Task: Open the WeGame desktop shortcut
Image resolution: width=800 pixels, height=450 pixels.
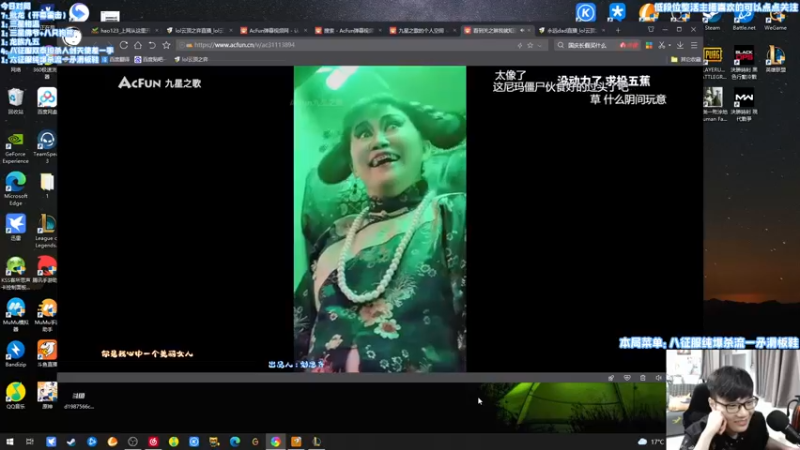Action: coord(776,19)
